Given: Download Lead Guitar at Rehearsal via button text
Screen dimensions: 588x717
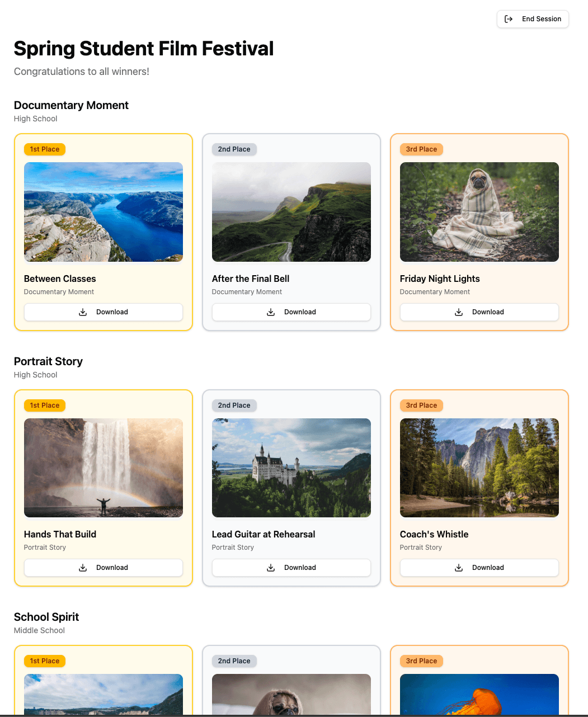Looking at the screenshot, I should click(x=300, y=568).
